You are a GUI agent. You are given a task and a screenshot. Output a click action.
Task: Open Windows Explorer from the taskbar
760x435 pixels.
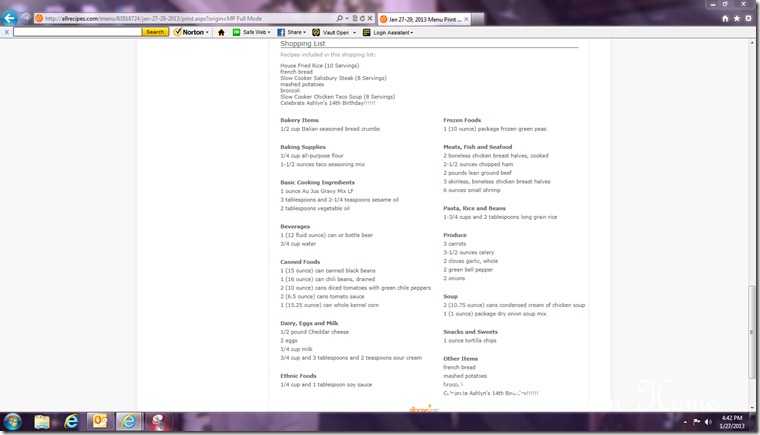(x=42, y=422)
